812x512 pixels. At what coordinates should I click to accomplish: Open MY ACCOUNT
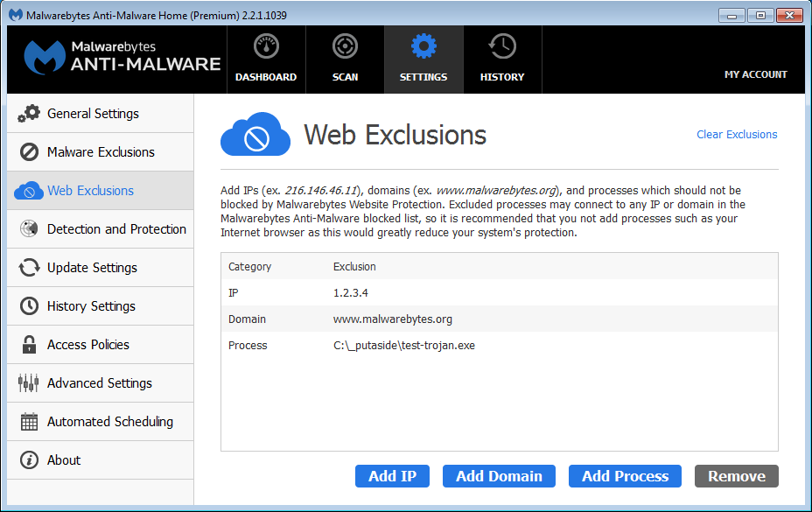click(x=755, y=74)
